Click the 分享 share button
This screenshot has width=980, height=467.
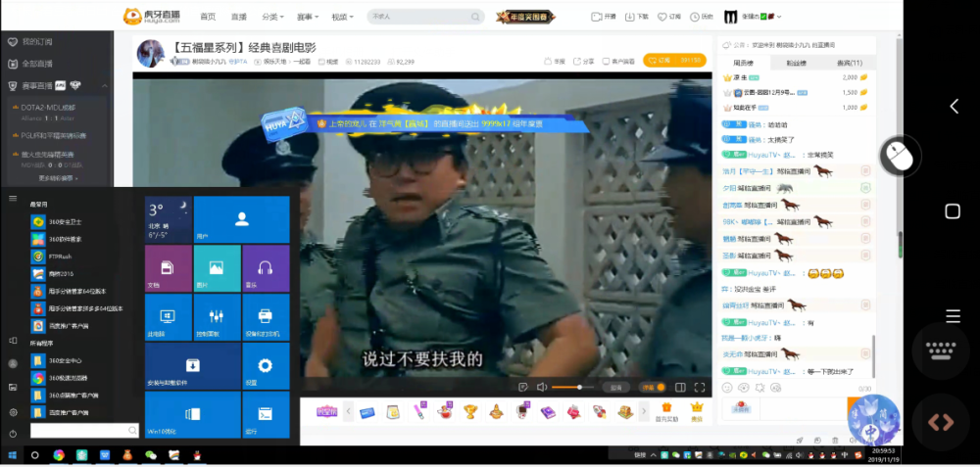click(x=584, y=62)
